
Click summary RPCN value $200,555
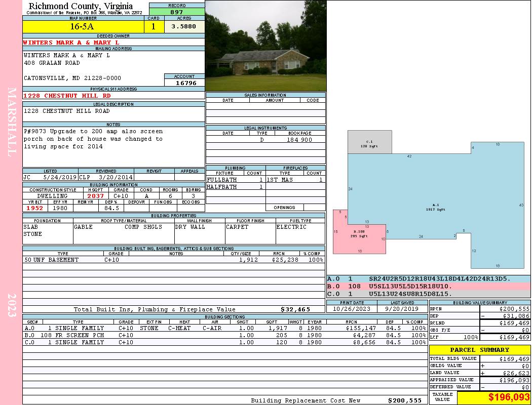(514, 309)
